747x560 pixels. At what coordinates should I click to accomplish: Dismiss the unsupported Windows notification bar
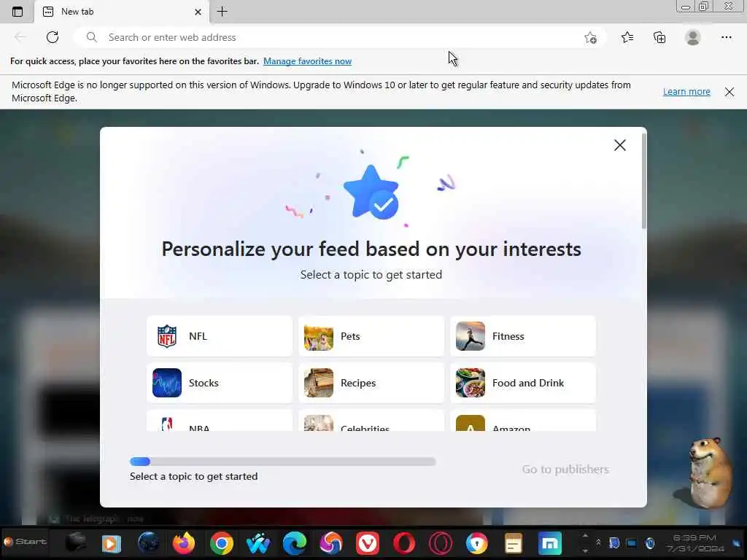729,92
